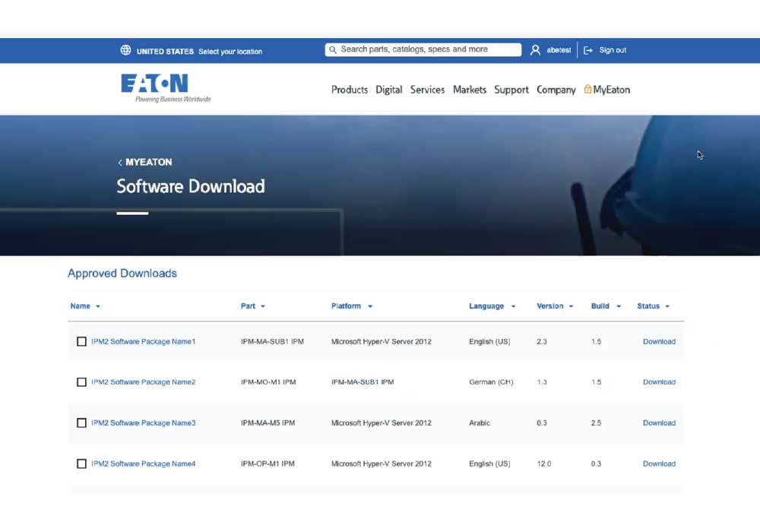Click the Eaton logo
The width and height of the screenshot is (760, 532).
[165, 87]
